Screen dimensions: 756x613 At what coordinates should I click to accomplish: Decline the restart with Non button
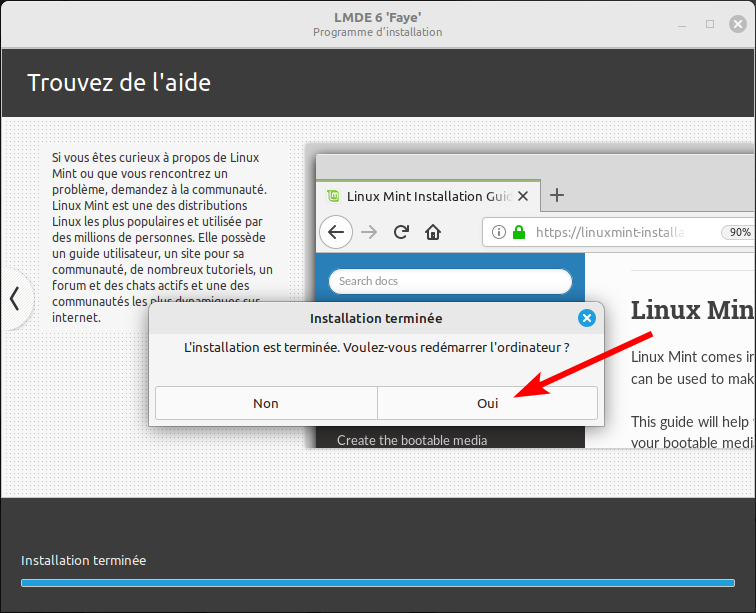pos(266,403)
